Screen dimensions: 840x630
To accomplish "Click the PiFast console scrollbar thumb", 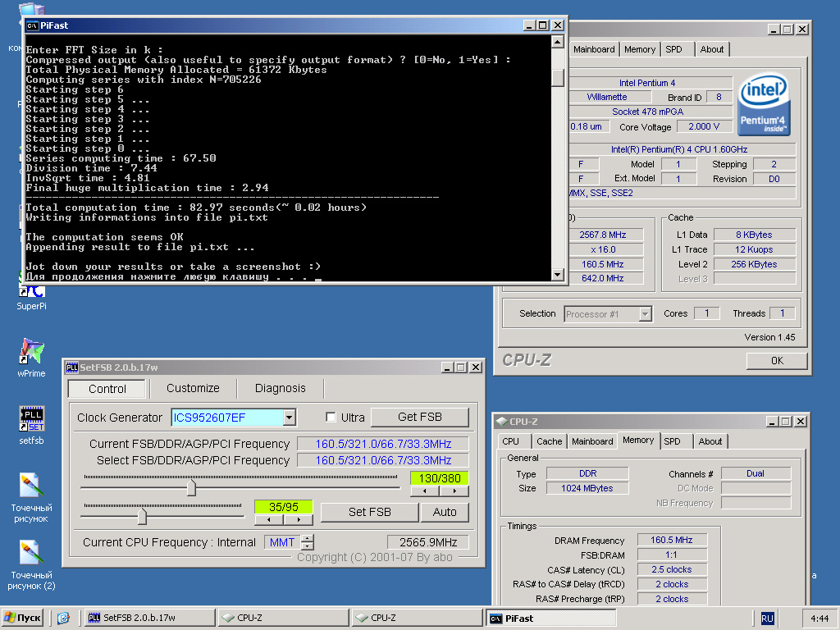I will click(x=558, y=77).
